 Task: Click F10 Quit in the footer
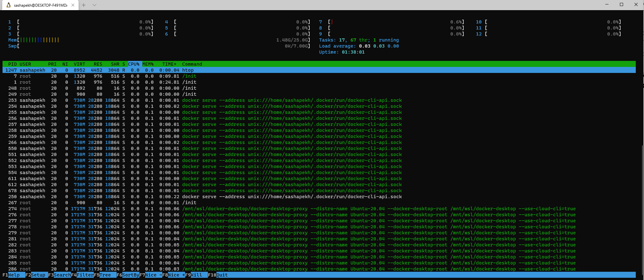(x=218, y=275)
